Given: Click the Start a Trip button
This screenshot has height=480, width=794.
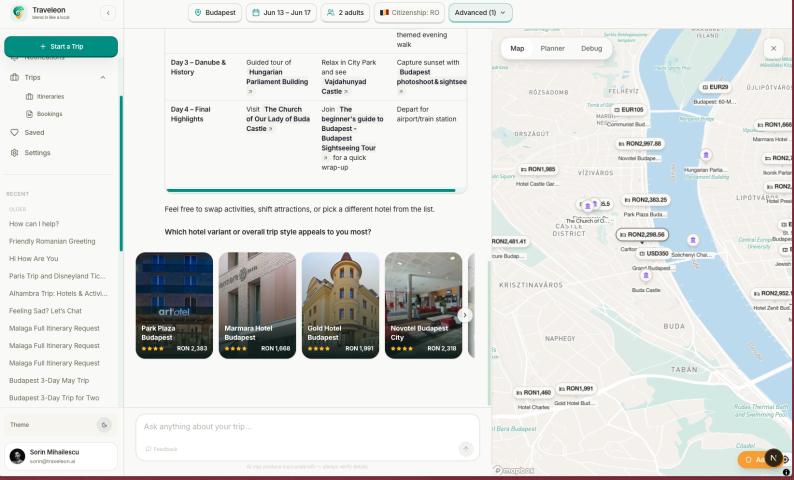Looking at the screenshot, I should coord(61,47).
